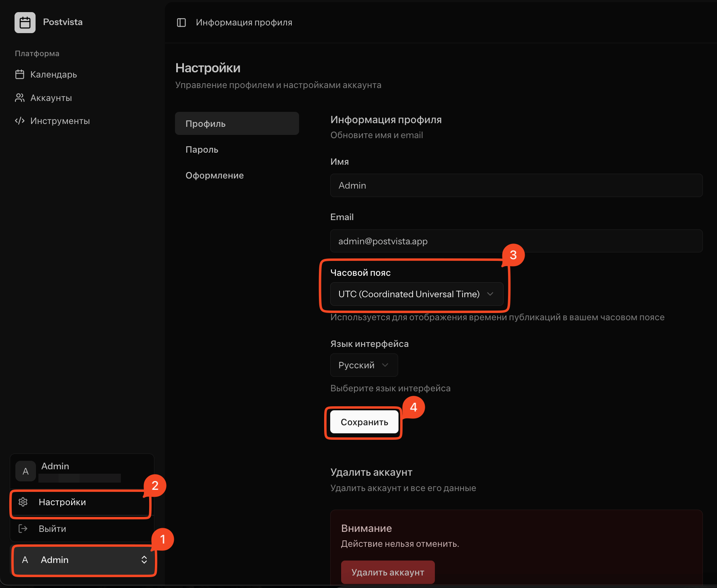Screen dimensions: 717x588
Task: Click the Настройки gear icon
Action: pyautogui.click(x=23, y=502)
